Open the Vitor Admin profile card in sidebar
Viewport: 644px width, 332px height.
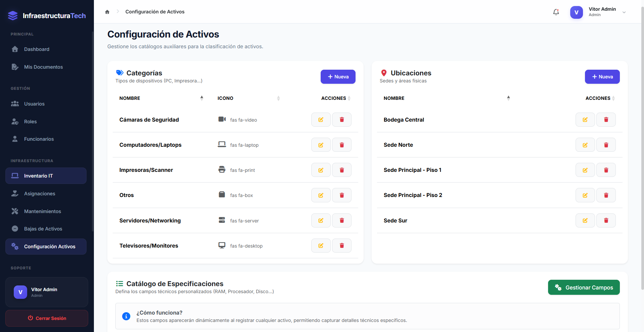(47, 292)
